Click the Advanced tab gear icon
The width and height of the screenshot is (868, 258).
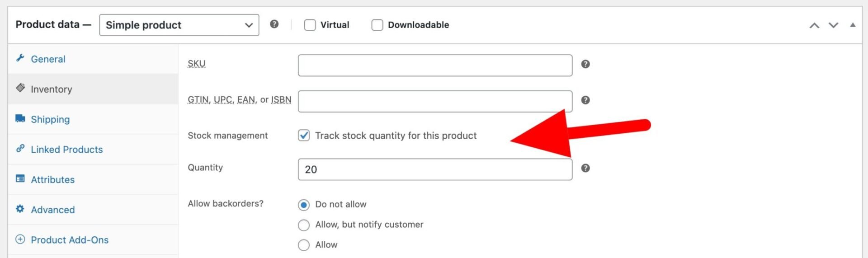(20, 209)
